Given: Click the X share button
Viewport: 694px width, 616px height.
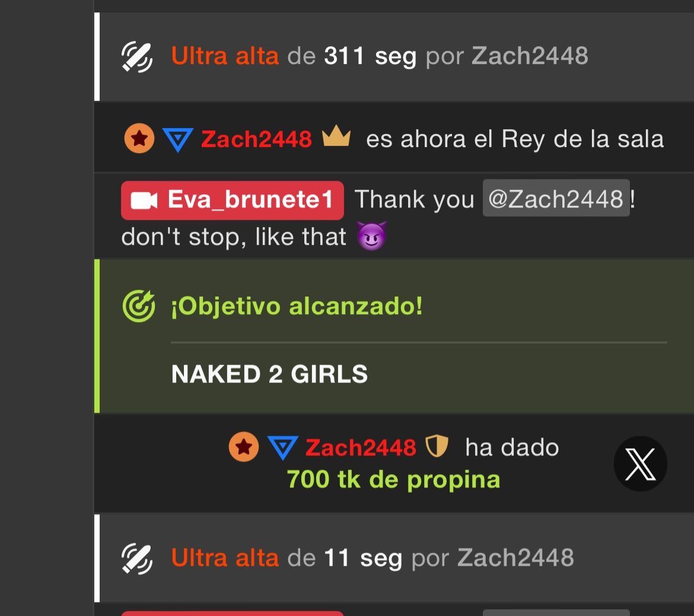Looking at the screenshot, I should (x=640, y=464).
